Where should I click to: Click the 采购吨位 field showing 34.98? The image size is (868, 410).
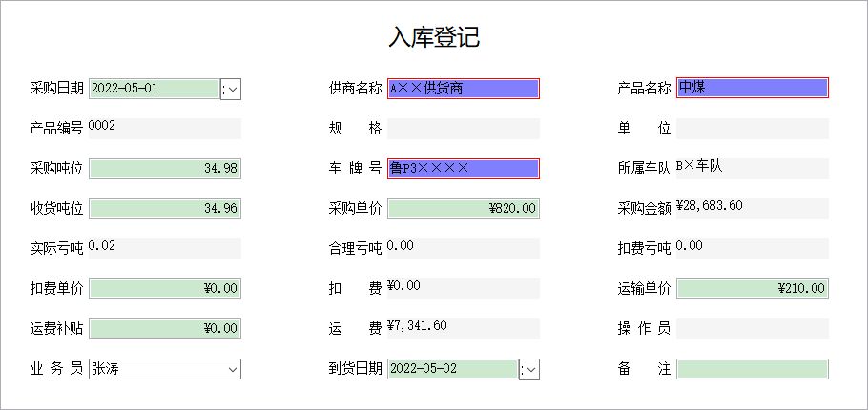tap(165, 169)
